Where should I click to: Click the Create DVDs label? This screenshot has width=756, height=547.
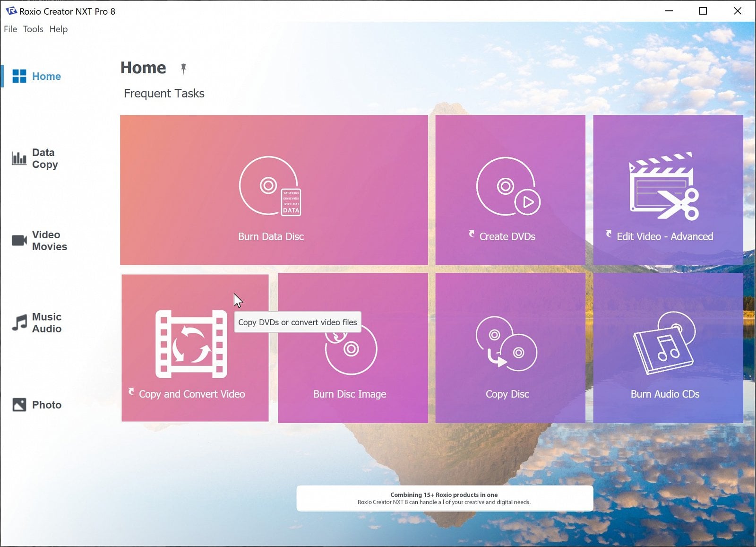507,236
